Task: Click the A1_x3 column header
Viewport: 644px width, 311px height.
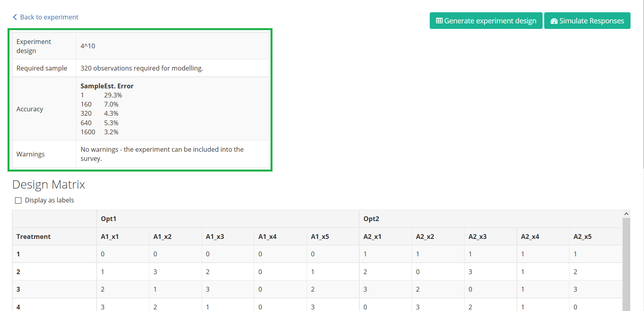Action: 215,237
